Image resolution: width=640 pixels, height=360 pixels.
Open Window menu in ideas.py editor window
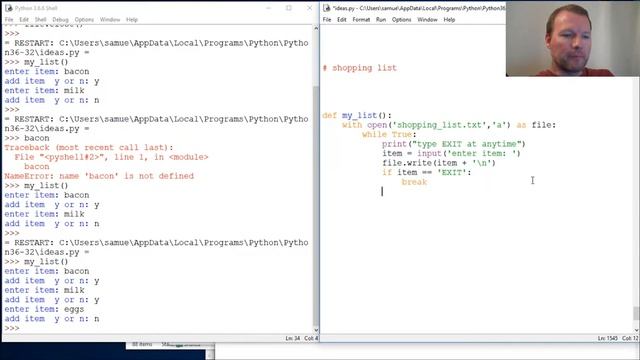pyautogui.click(x=427, y=20)
